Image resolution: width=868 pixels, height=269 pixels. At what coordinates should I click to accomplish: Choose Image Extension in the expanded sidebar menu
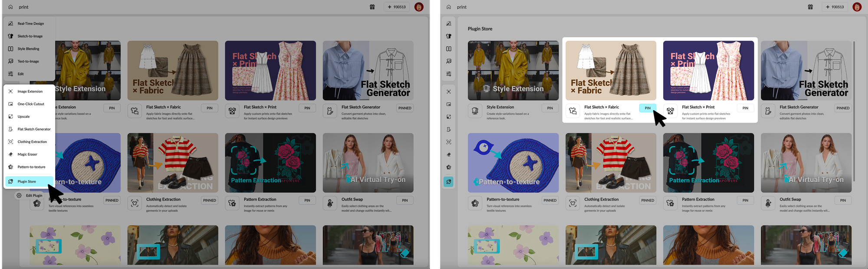tap(30, 92)
